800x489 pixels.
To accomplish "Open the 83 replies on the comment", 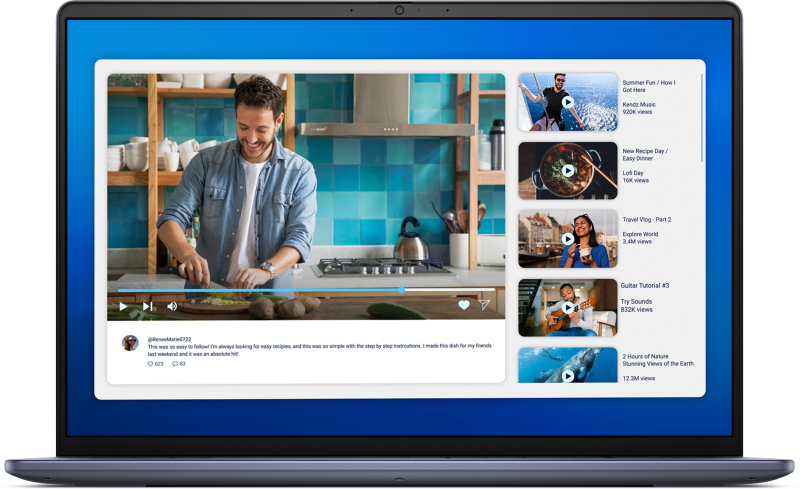I will [176, 364].
